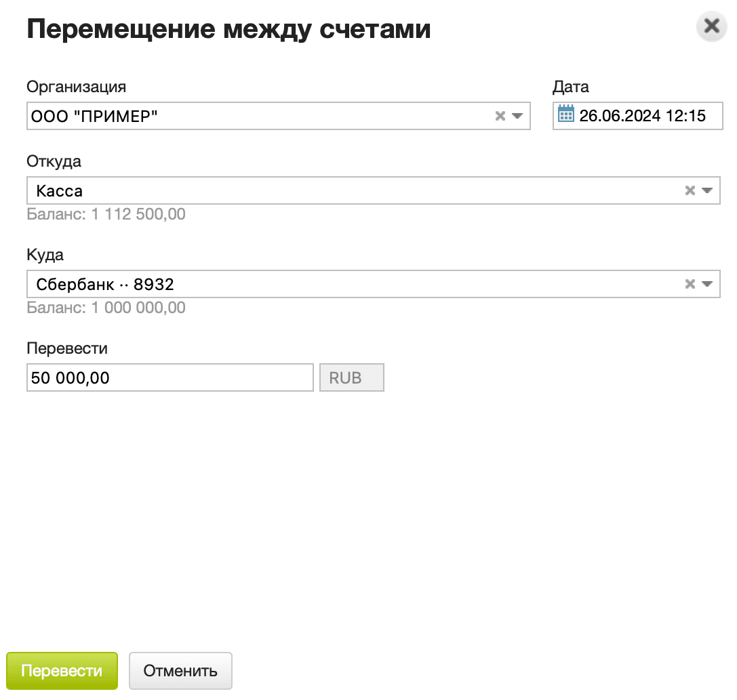This screenshot has height=700, width=737.
Task: Click the dialog title Перемещение между счетами
Action: 228,28
